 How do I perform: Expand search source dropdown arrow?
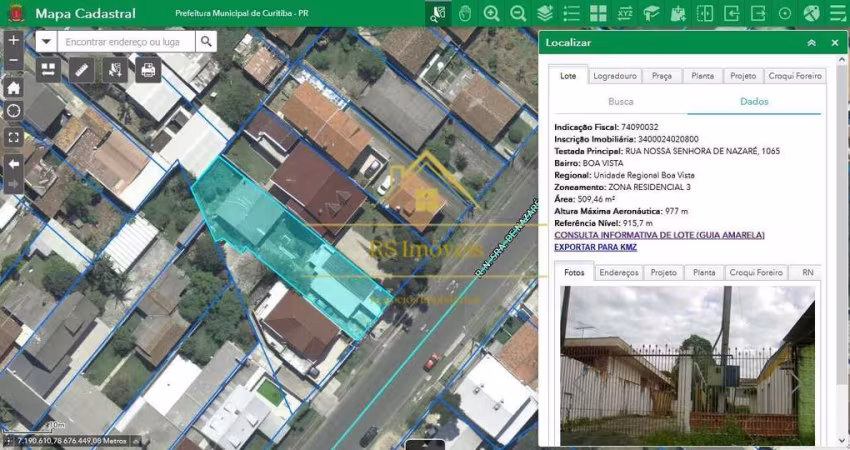coord(46,41)
